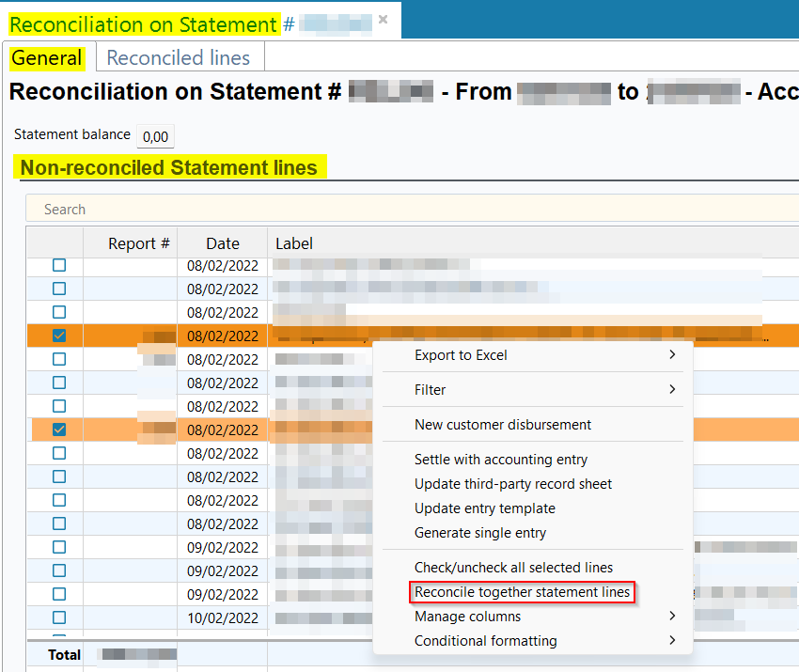Select New customer disbursement menu entry

[x=503, y=425]
